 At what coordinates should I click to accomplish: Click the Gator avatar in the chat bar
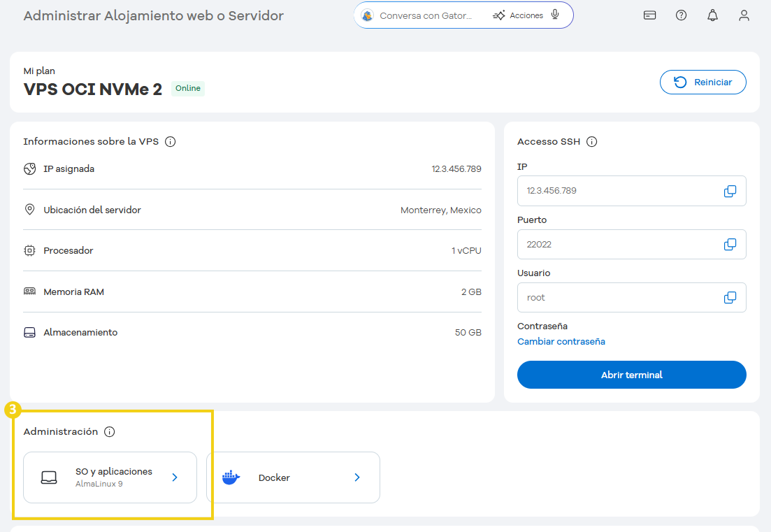(x=366, y=14)
